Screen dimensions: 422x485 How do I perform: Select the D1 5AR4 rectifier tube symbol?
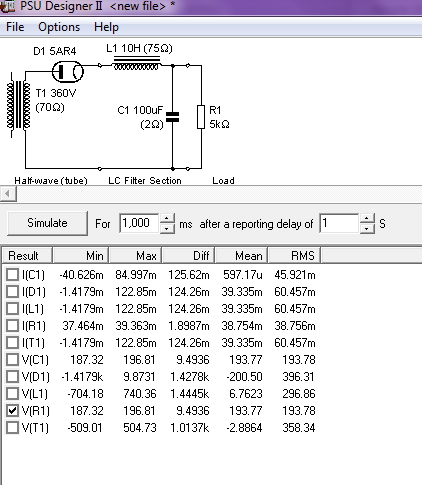[x=68, y=71]
